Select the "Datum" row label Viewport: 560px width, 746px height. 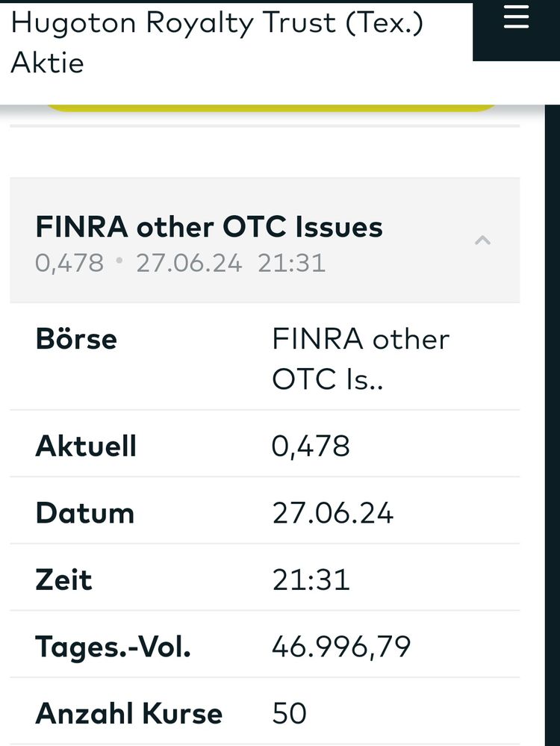pos(84,513)
